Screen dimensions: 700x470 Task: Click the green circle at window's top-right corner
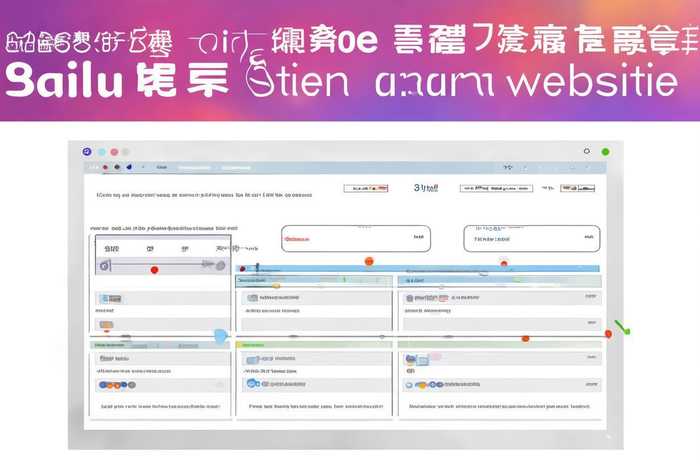click(605, 152)
